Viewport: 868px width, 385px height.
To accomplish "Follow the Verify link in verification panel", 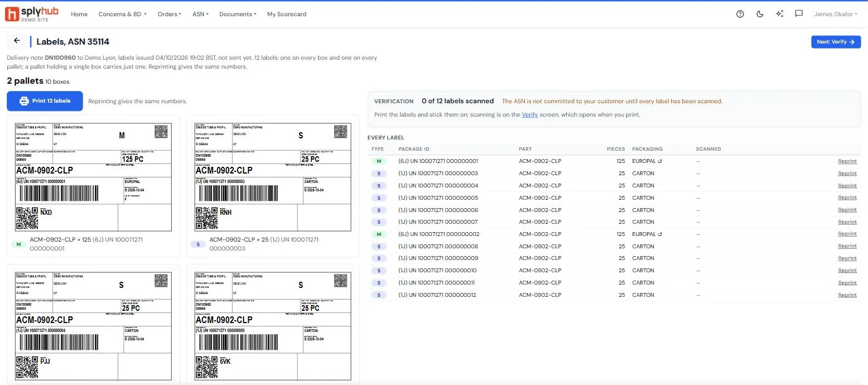I will [529, 114].
